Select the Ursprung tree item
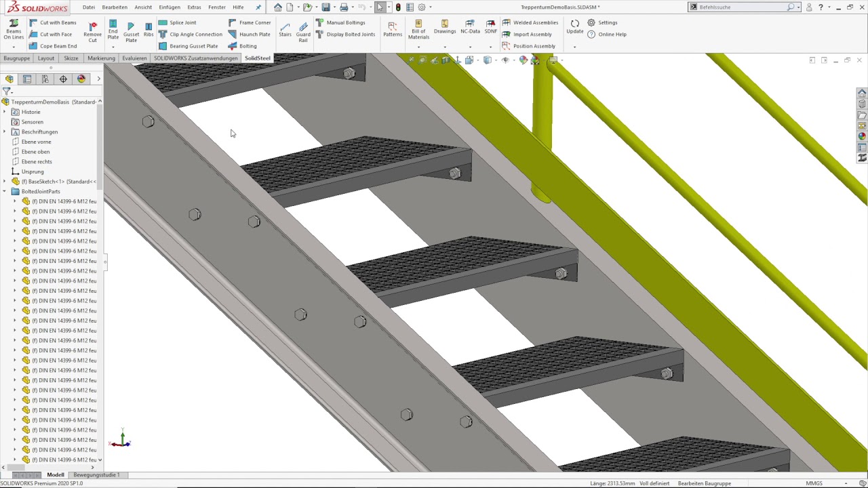 (x=28, y=171)
